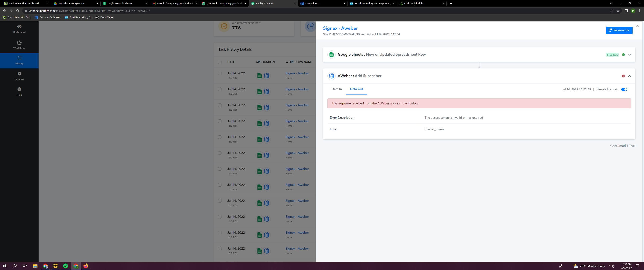
Task: Click the red error status icon
Action: point(623,76)
